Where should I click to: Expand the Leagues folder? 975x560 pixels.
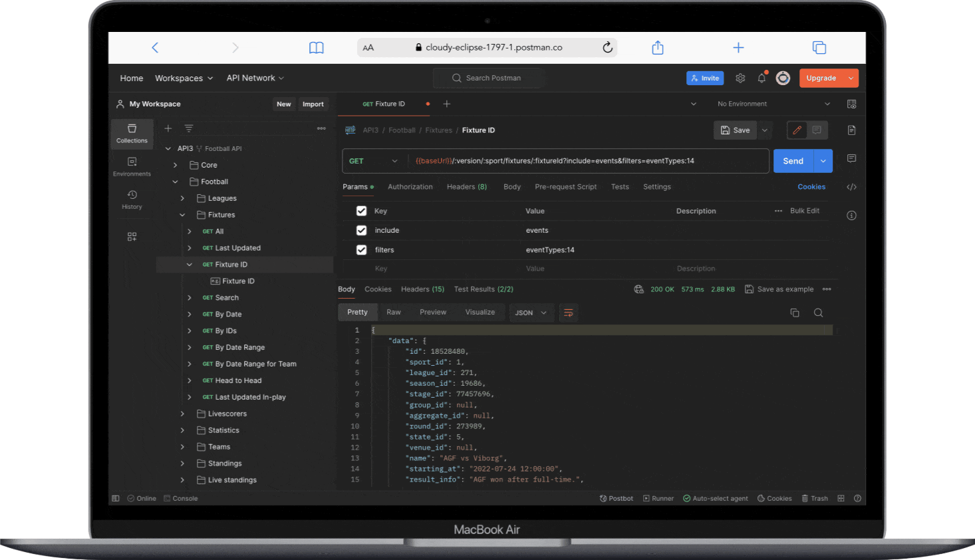pyautogui.click(x=182, y=198)
